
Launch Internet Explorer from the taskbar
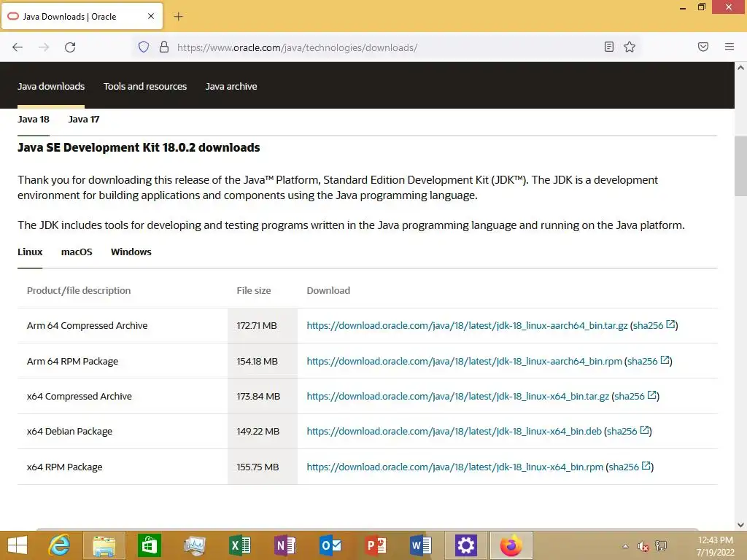click(x=60, y=545)
